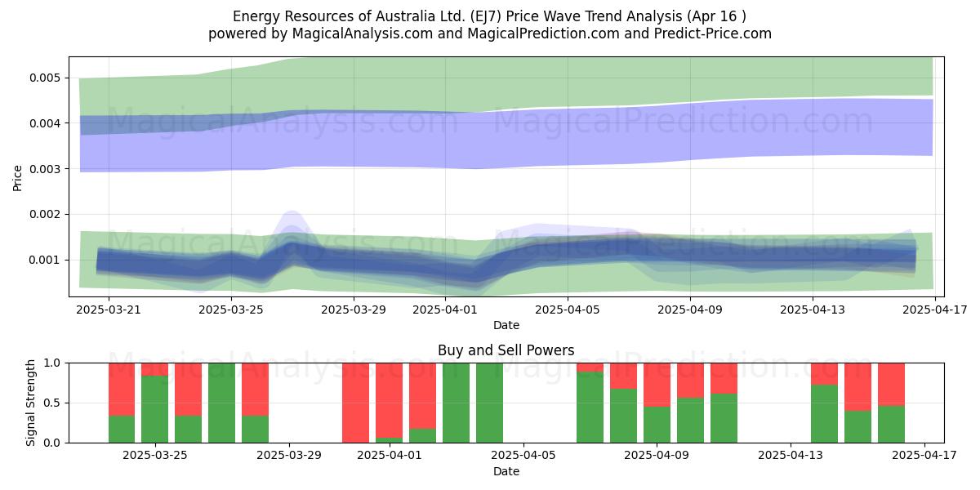Select the signal bar above 2025-04-09 tick

coord(657,403)
